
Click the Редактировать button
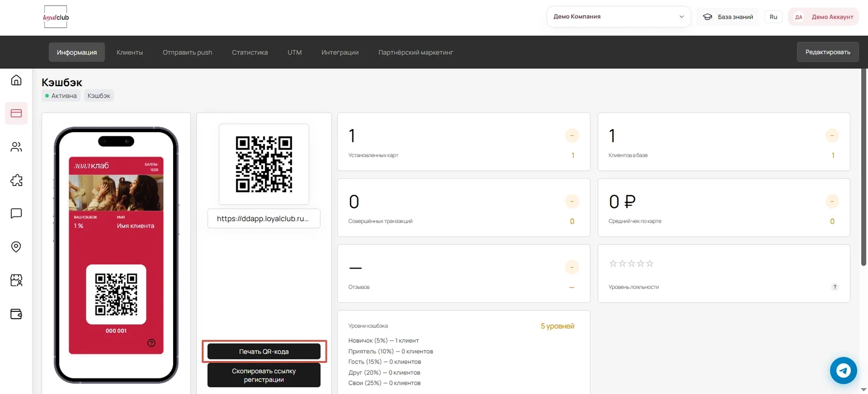[828, 52]
